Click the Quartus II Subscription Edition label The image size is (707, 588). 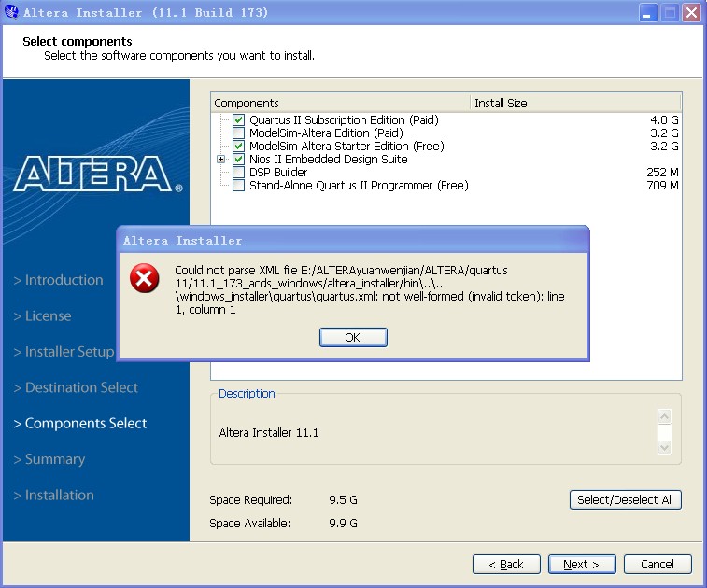point(344,119)
